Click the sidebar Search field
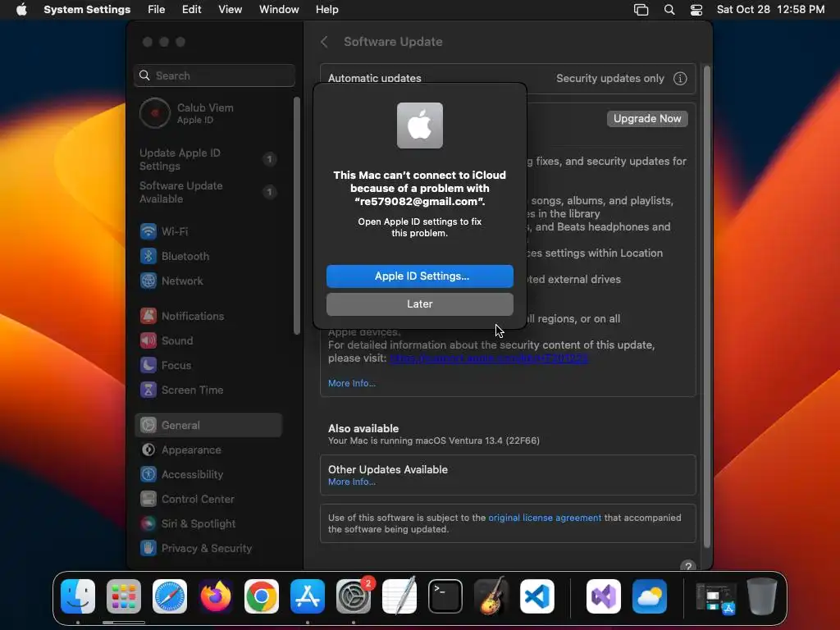This screenshot has height=630, width=840. [214, 75]
